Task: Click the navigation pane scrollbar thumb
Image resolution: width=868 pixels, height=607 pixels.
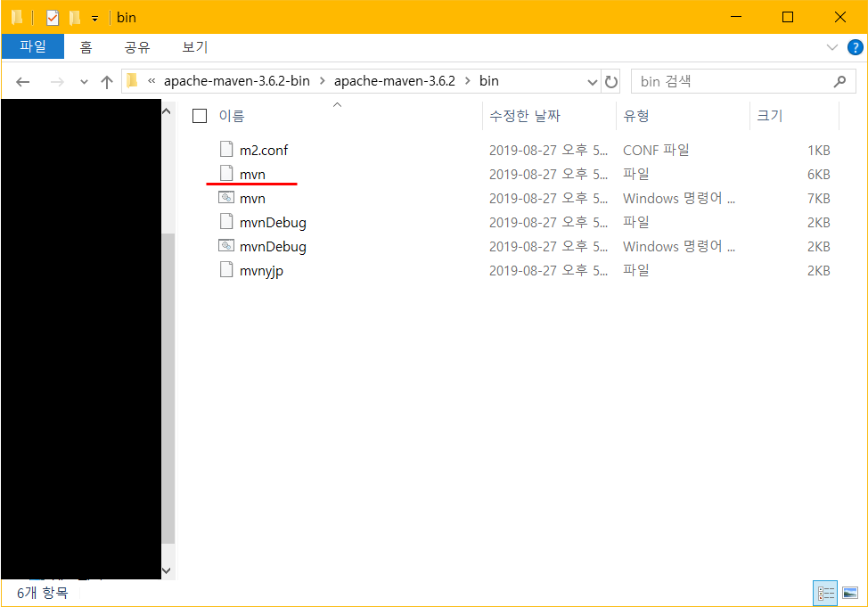Action: [168, 388]
